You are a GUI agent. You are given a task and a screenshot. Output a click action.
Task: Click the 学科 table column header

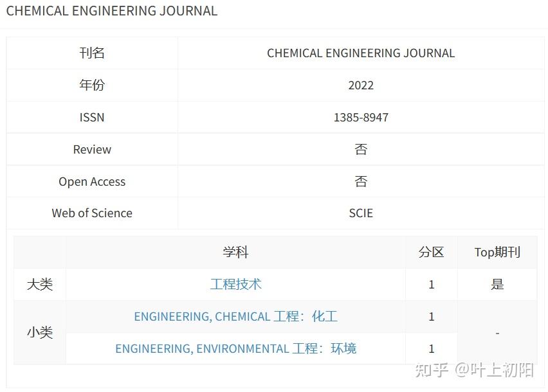(x=236, y=252)
